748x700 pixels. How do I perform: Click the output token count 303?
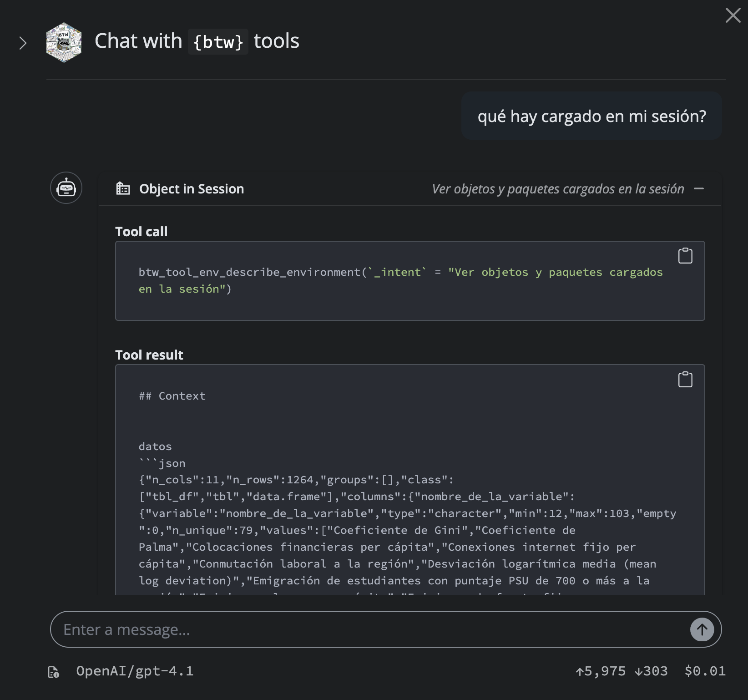click(x=651, y=671)
